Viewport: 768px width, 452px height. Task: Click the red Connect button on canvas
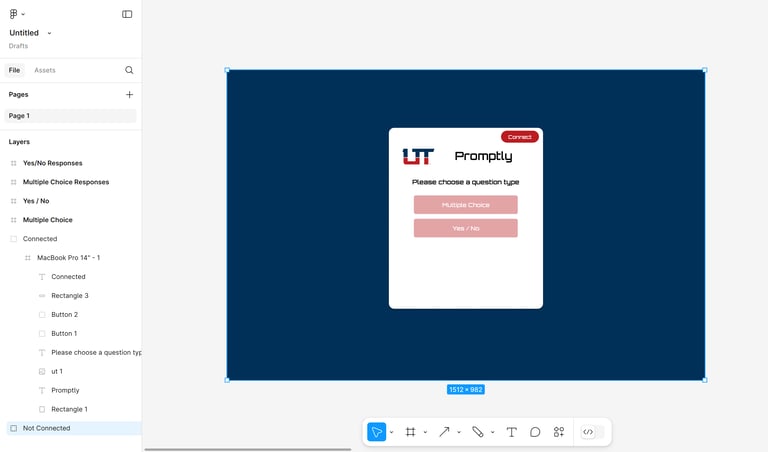click(x=520, y=137)
